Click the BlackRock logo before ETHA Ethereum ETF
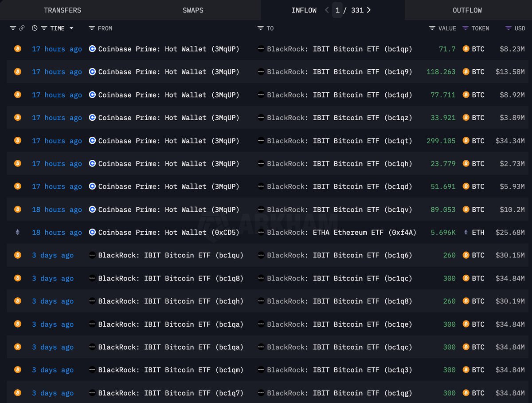 point(261,232)
